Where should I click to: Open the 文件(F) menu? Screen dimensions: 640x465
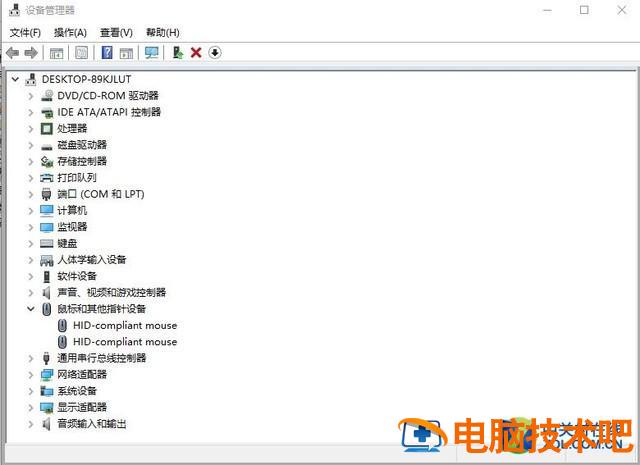point(25,33)
